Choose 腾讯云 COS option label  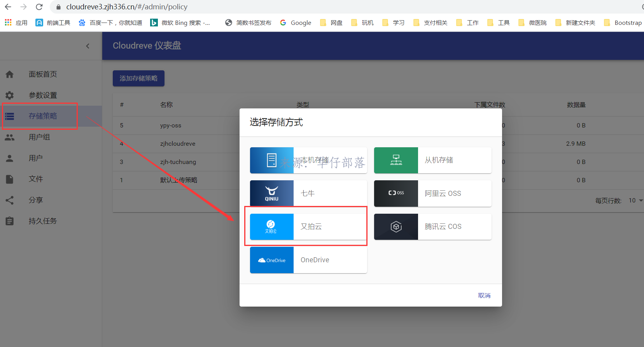443,227
